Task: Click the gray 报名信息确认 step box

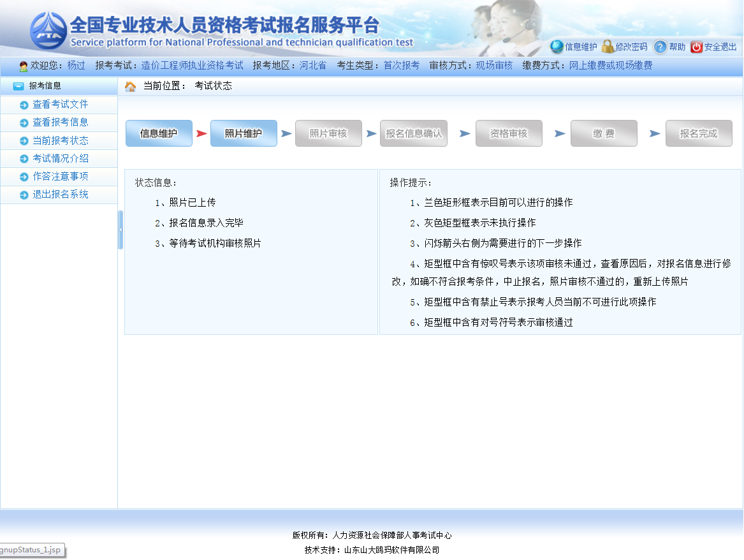Action: coord(414,133)
